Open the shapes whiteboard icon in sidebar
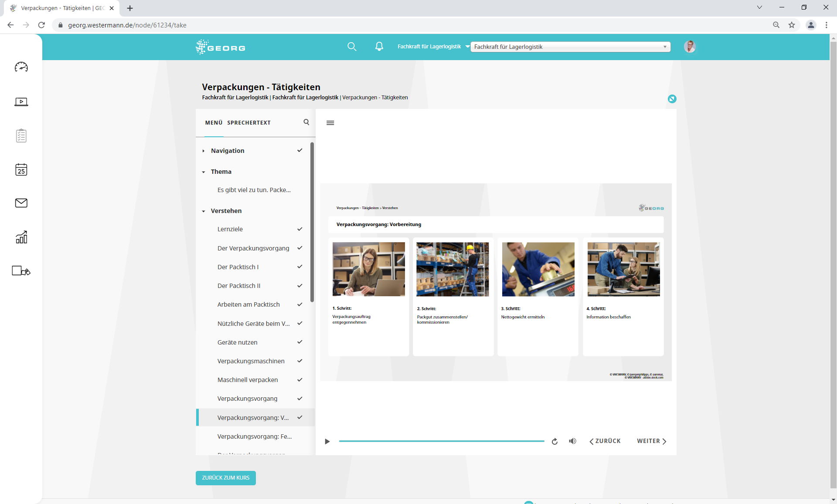This screenshot has width=837, height=504. tap(21, 271)
